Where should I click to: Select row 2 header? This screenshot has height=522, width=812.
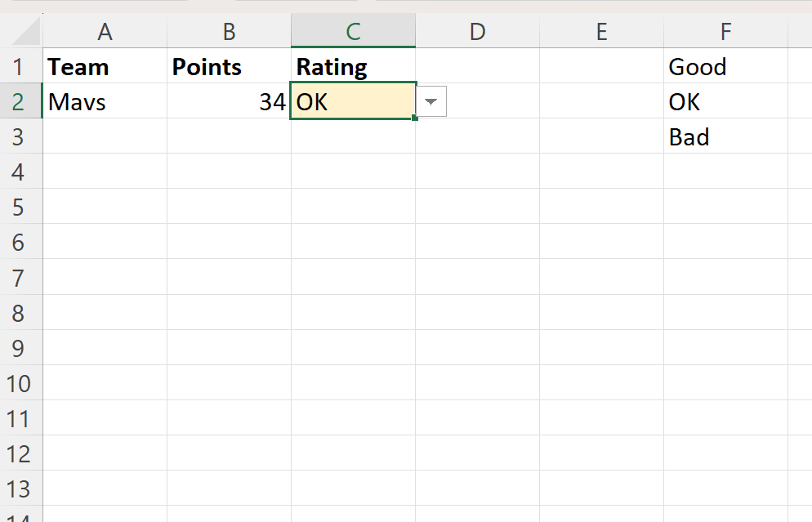[21, 101]
